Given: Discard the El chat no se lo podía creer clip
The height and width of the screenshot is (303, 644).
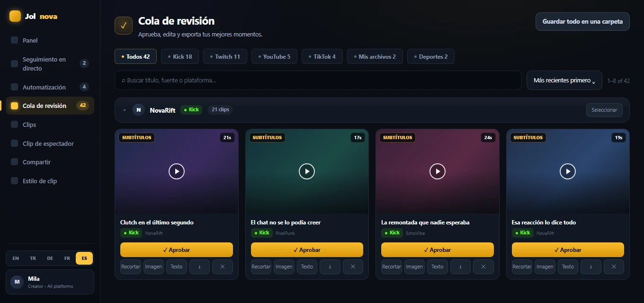Looking at the screenshot, I should tap(353, 267).
